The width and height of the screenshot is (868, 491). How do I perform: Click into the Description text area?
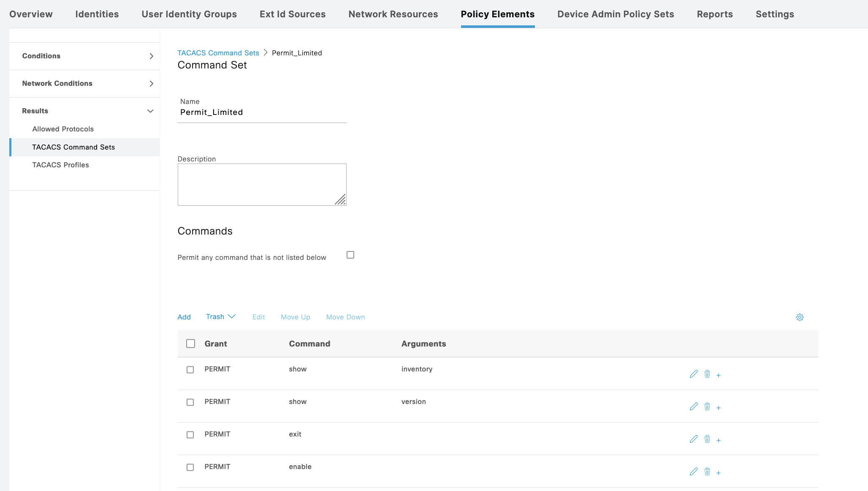[x=262, y=185]
